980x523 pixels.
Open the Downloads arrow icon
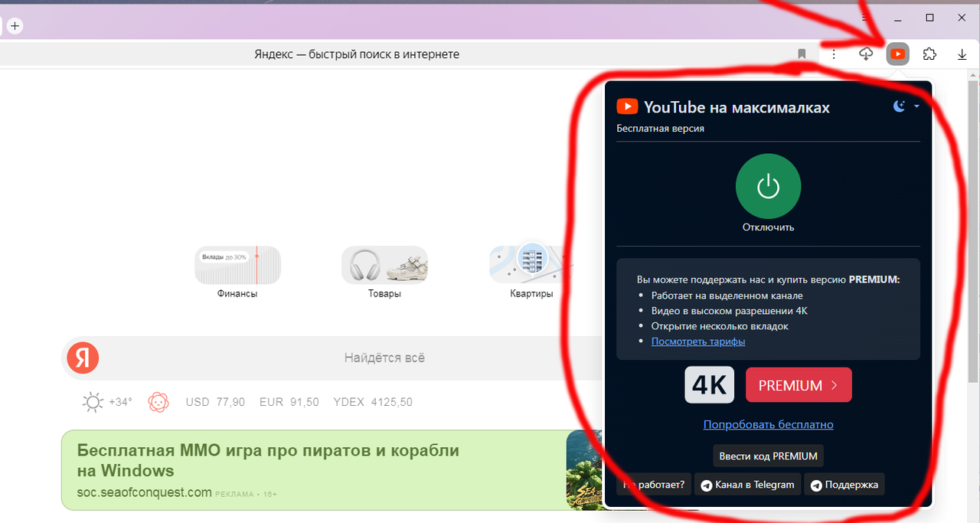[962, 54]
